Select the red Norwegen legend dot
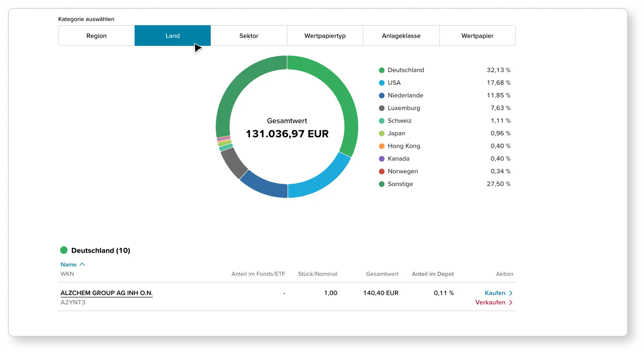The width and height of the screenshot is (644, 357). click(x=381, y=171)
